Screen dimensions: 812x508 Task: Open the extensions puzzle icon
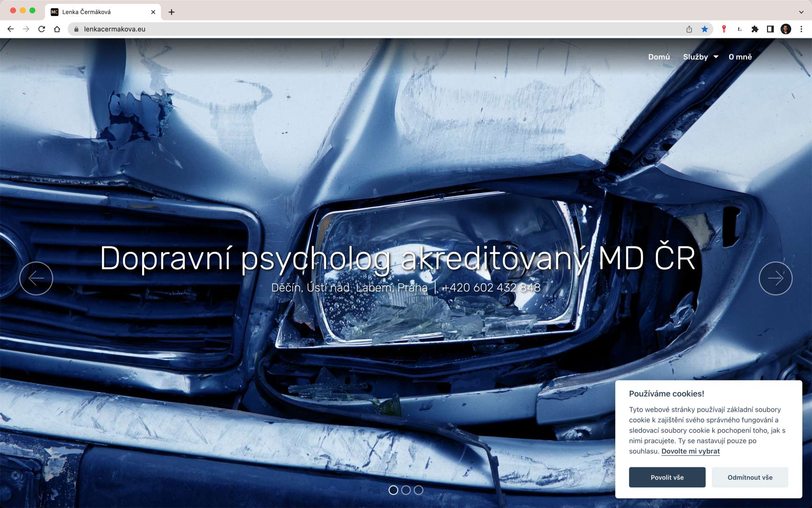coord(755,29)
